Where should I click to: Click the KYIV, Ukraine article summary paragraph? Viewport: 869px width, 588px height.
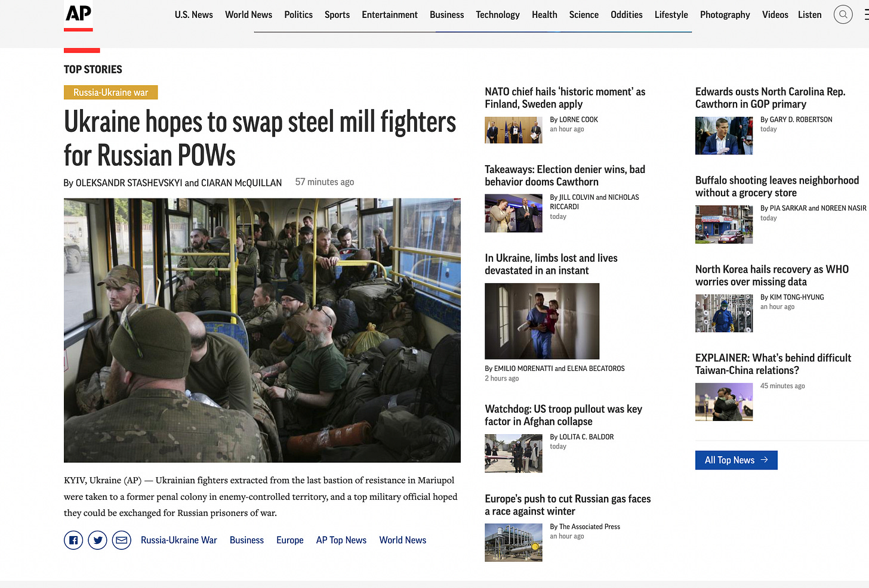click(x=261, y=497)
